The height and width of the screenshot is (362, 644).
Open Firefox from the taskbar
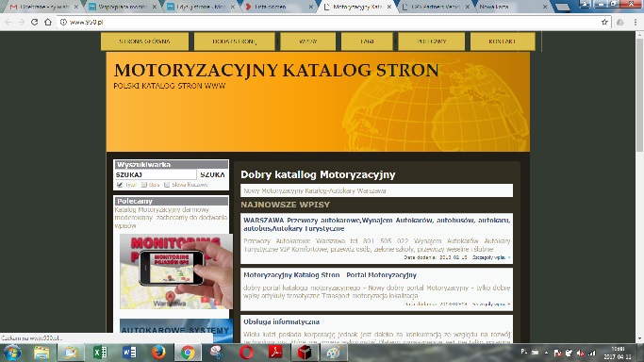pos(158,353)
